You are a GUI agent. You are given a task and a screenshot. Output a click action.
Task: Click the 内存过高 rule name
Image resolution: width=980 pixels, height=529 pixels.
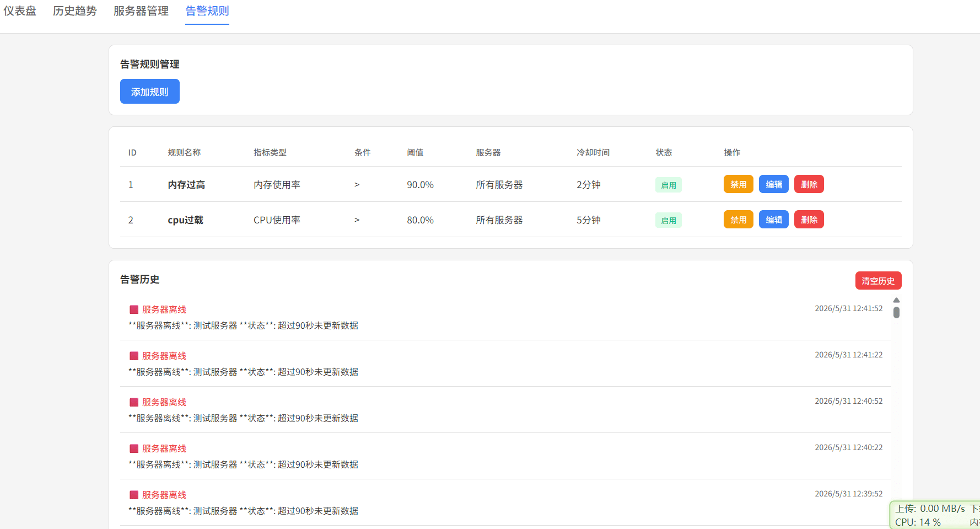[186, 185]
